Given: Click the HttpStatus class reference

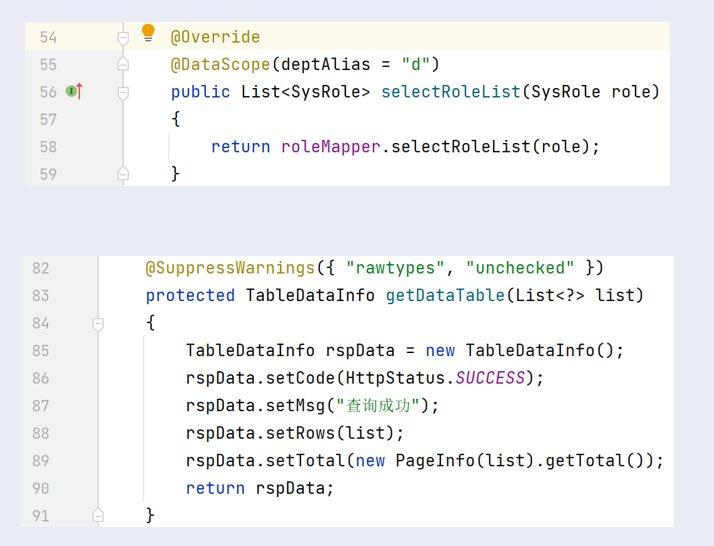Looking at the screenshot, I should point(395,378).
